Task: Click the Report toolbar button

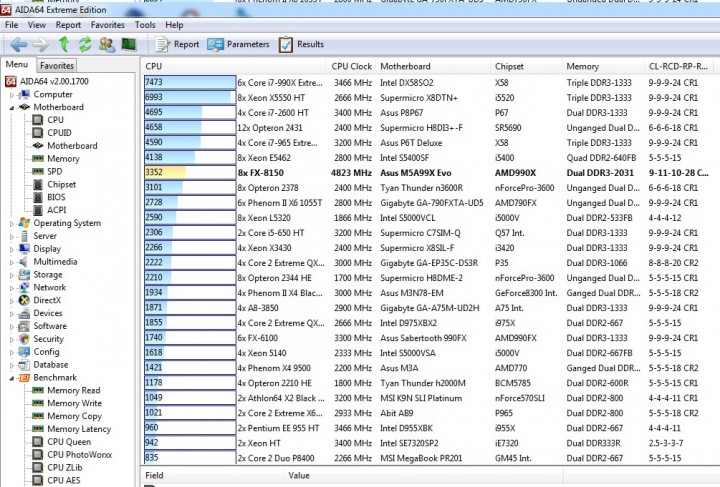Action: click(x=177, y=45)
